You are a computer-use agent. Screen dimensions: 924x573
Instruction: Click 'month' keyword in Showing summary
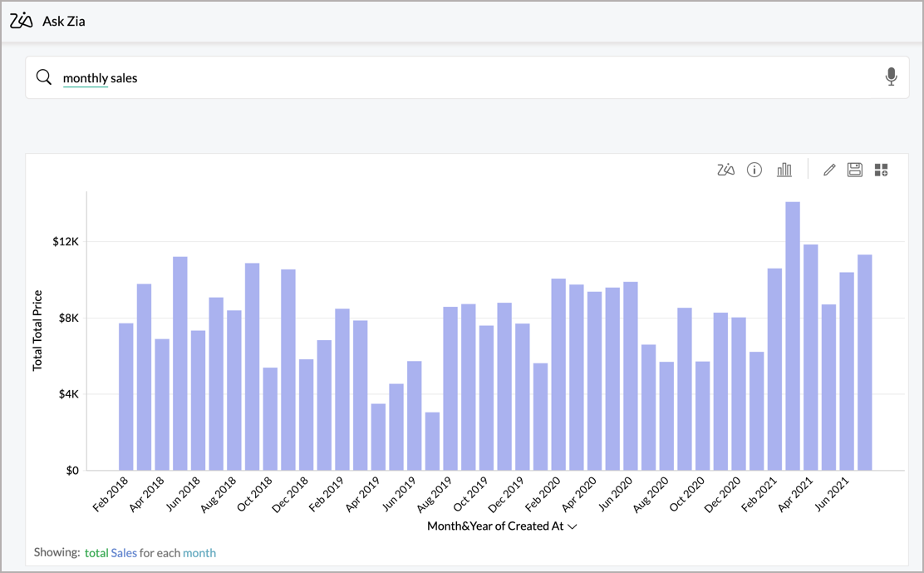[x=199, y=552]
